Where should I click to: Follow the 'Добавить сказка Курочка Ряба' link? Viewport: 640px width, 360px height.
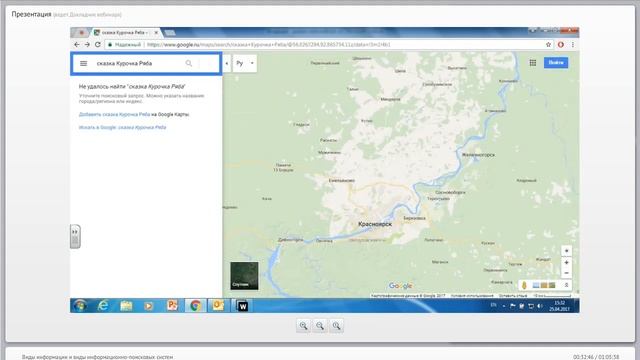(x=114, y=114)
